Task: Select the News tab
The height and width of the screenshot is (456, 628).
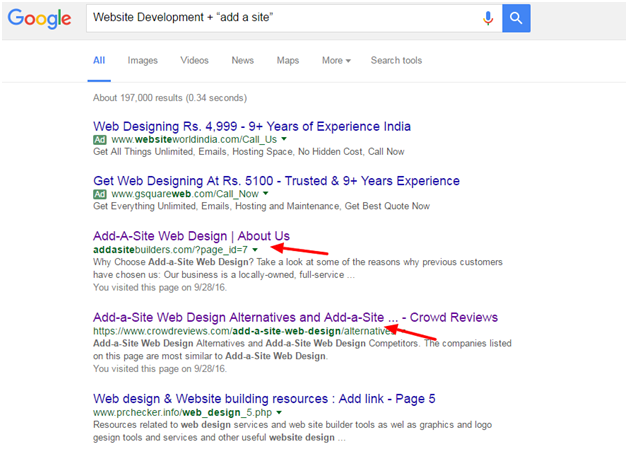Action: [242, 60]
